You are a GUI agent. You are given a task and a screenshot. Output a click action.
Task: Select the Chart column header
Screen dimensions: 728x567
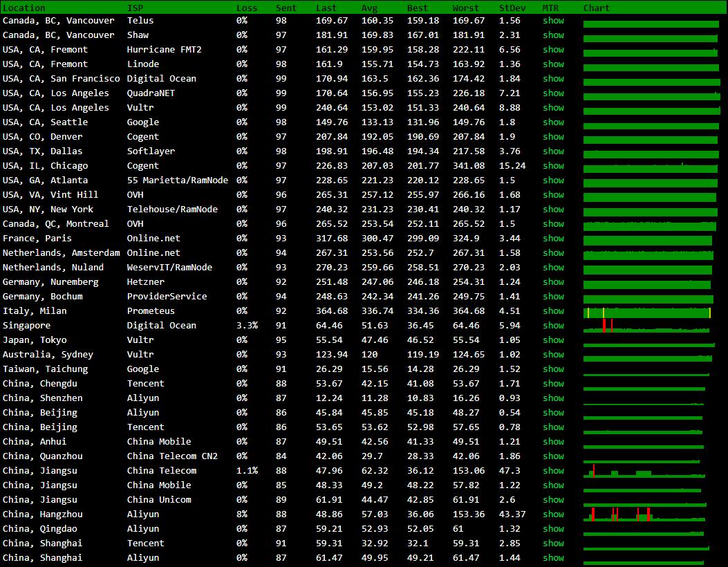coord(596,8)
